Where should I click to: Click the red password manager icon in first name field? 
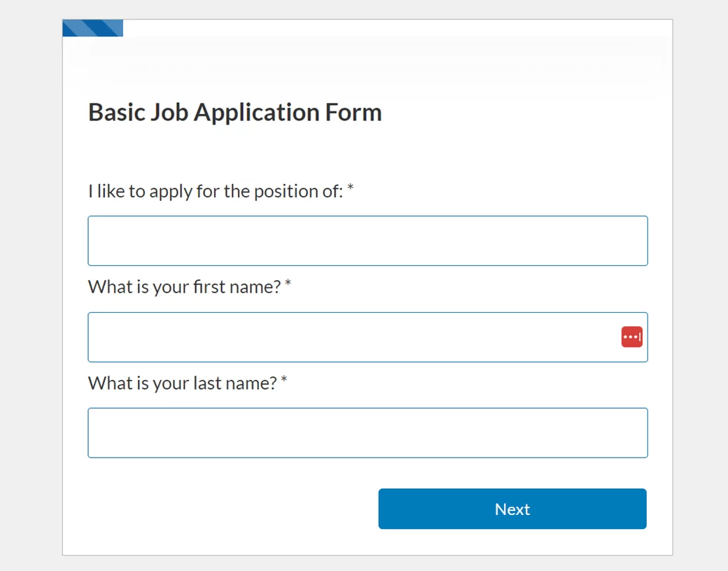tap(631, 337)
